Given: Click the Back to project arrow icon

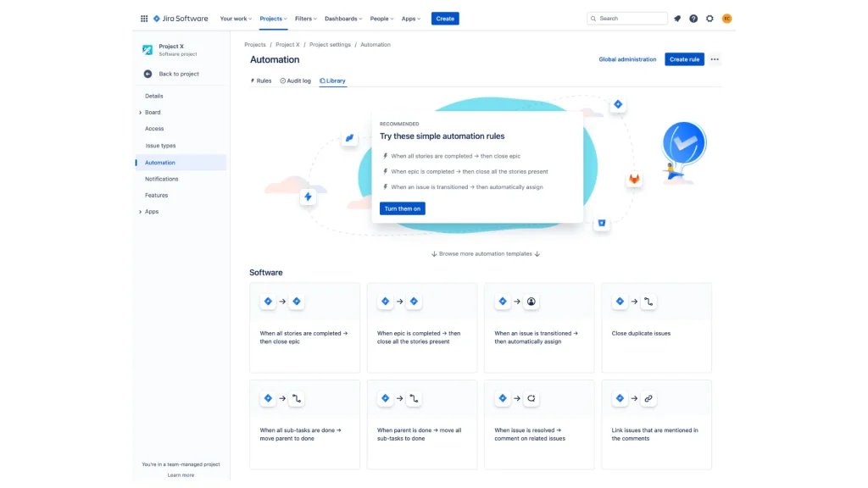Looking at the screenshot, I should 147,74.
